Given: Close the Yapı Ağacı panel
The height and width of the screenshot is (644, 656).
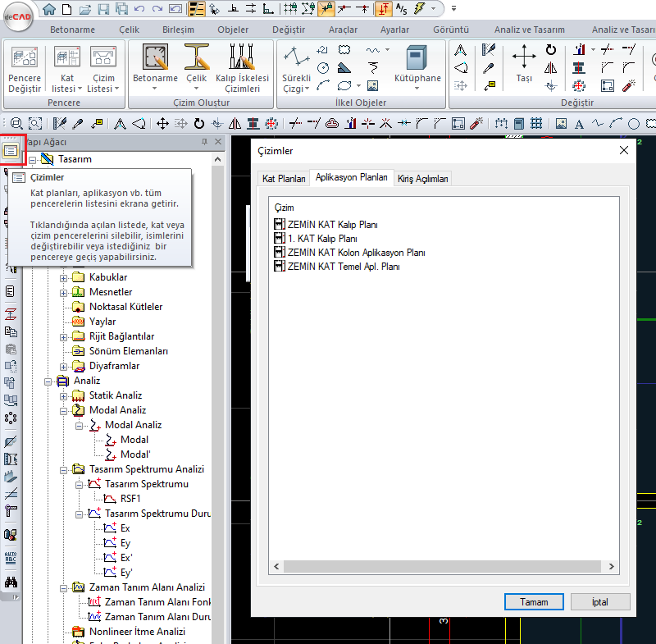Looking at the screenshot, I should (x=218, y=142).
